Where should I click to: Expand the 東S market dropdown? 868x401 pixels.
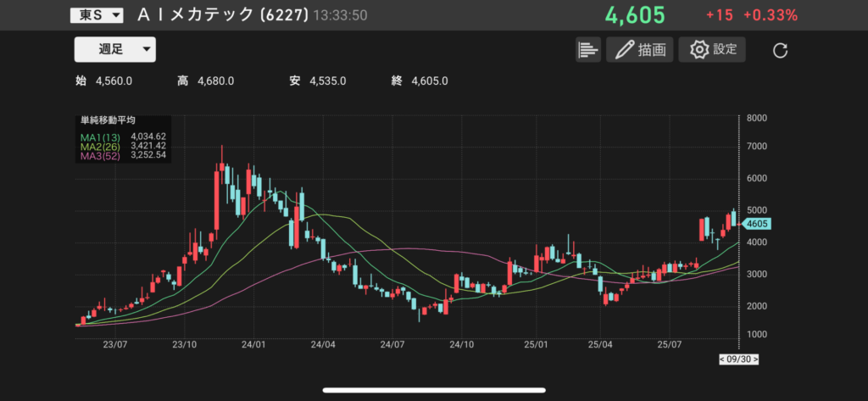click(95, 15)
